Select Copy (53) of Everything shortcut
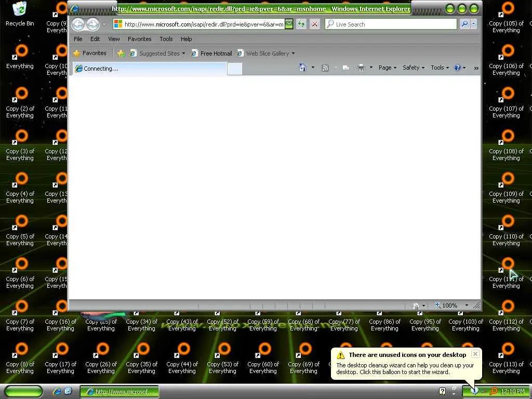Screen dimensions: 532x399 (222, 358)
